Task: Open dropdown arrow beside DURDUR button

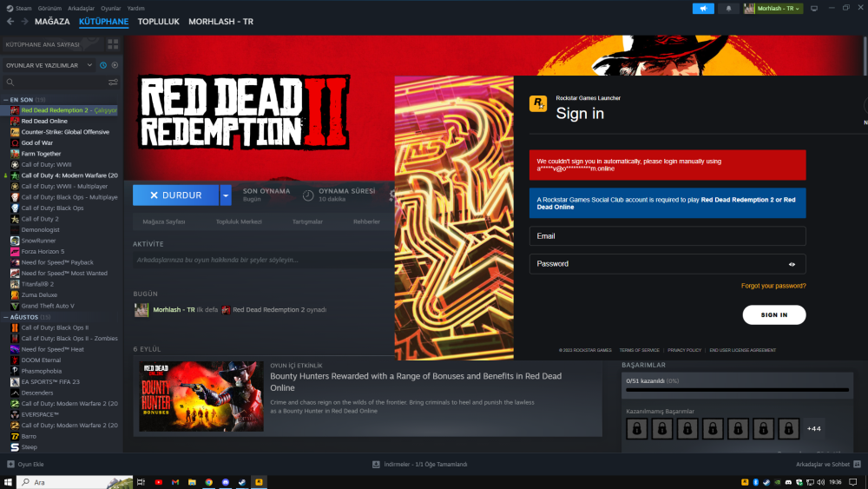Action: (226, 195)
